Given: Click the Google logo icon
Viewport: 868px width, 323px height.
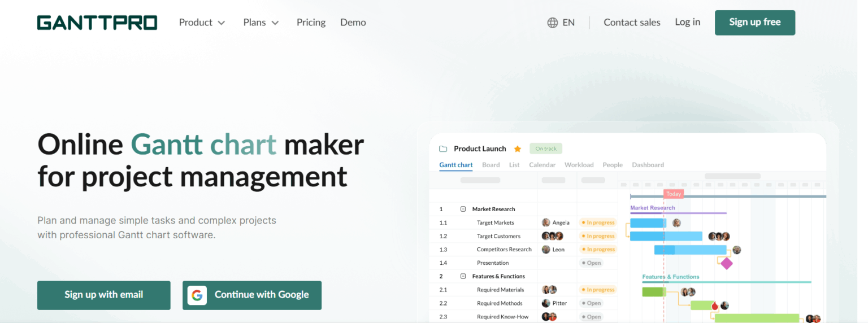Looking at the screenshot, I should pyautogui.click(x=197, y=295).
